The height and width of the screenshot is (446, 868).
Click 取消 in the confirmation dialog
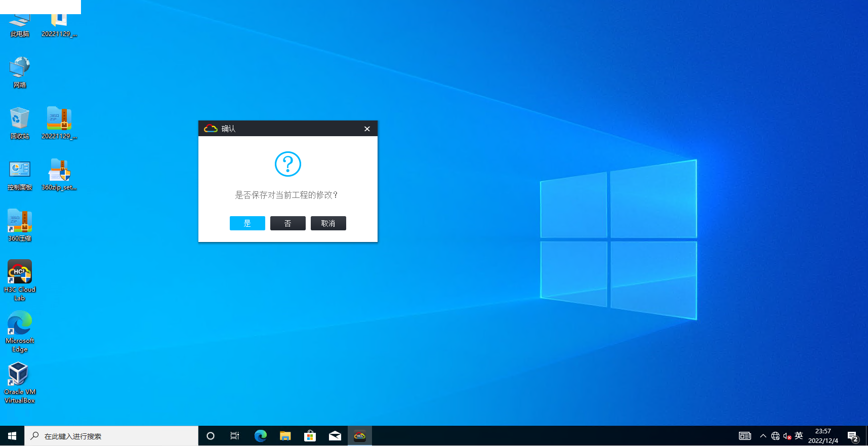328,223
